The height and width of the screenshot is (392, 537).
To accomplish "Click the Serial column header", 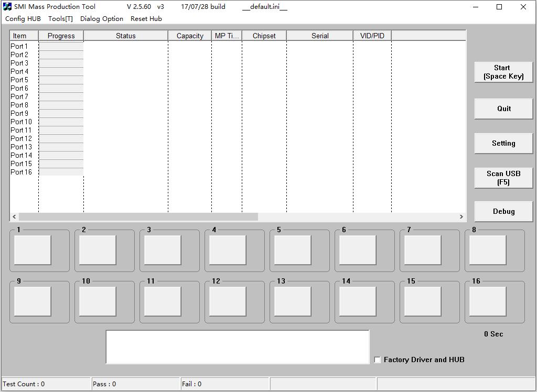I will click(319, 35).
